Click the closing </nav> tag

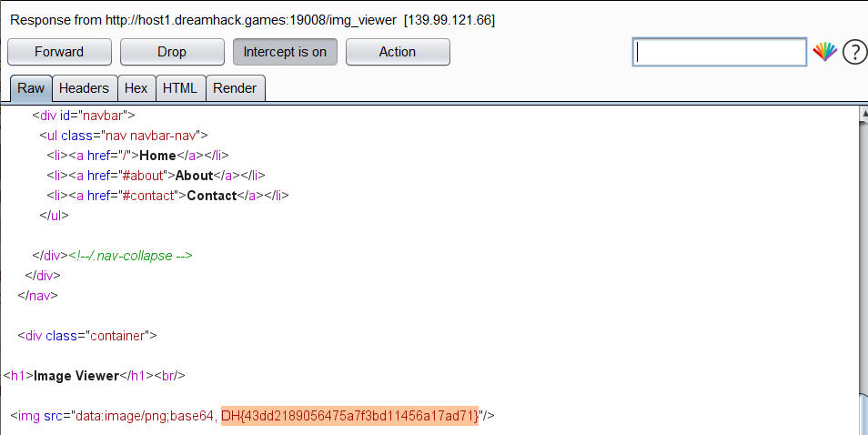(x=37, y=296)
